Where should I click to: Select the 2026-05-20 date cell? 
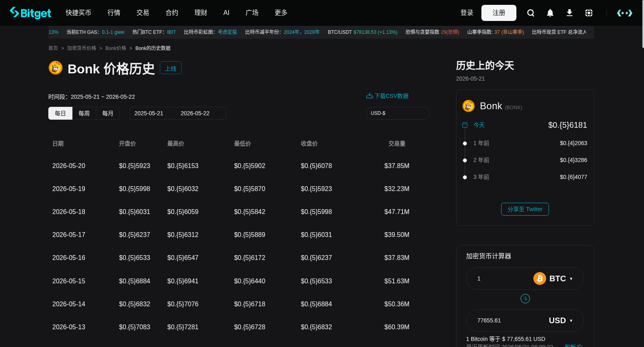point(69,166)
